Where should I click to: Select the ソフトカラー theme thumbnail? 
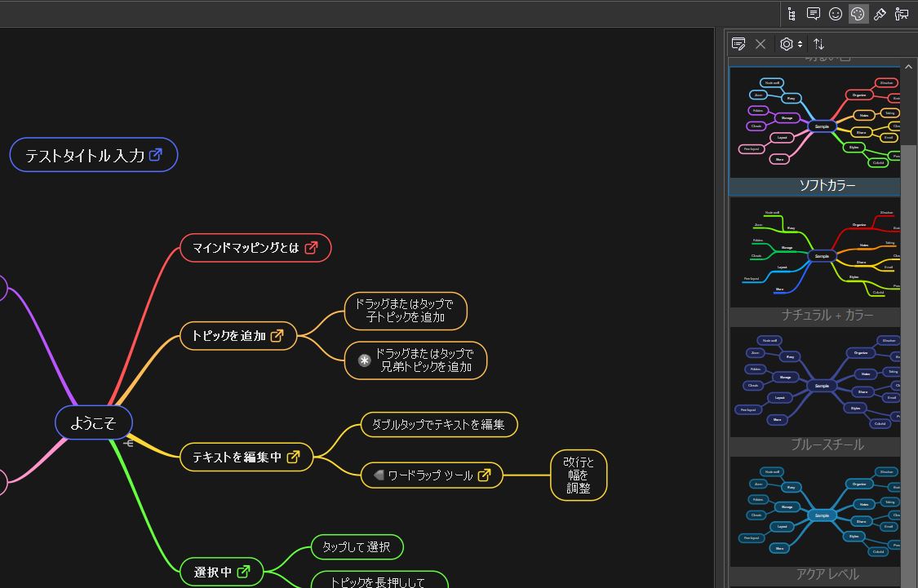[816, 122]
